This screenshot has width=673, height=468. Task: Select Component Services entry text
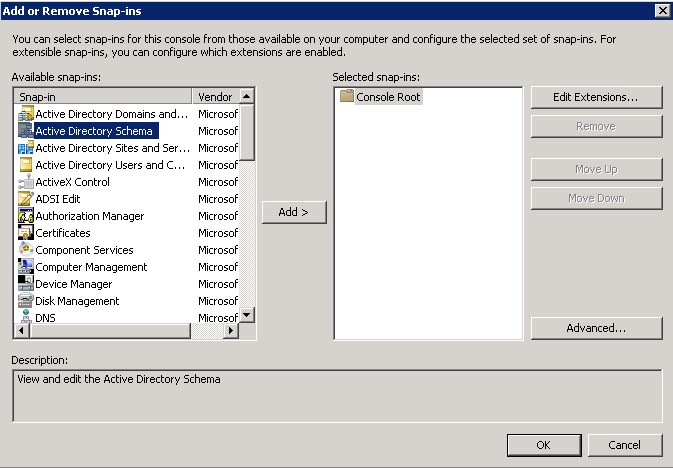[85, 250]
